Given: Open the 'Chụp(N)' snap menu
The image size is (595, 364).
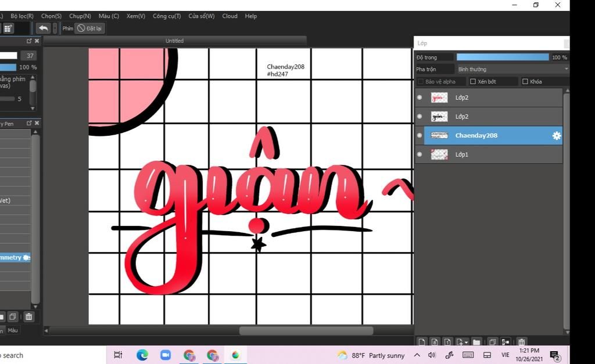Looking at the screenshot, I should pyautogui.click(x=80, y=16).
